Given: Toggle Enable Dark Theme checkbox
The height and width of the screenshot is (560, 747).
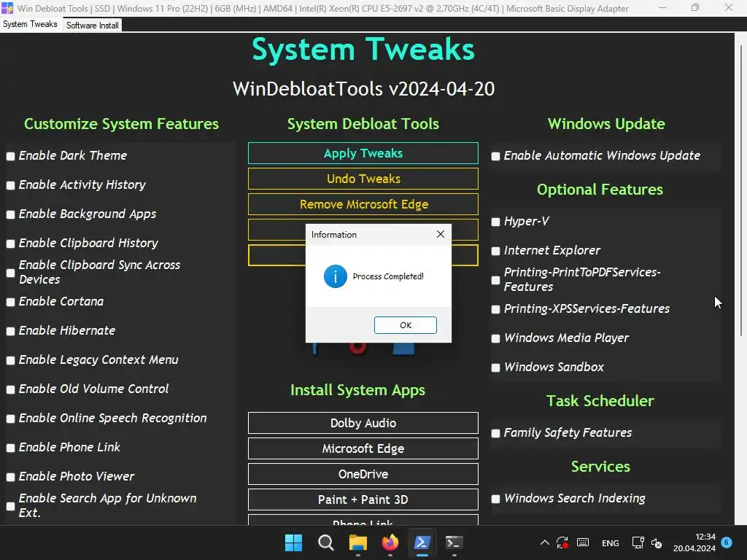Looking at the screenshot, I should [x=10, y=156].
